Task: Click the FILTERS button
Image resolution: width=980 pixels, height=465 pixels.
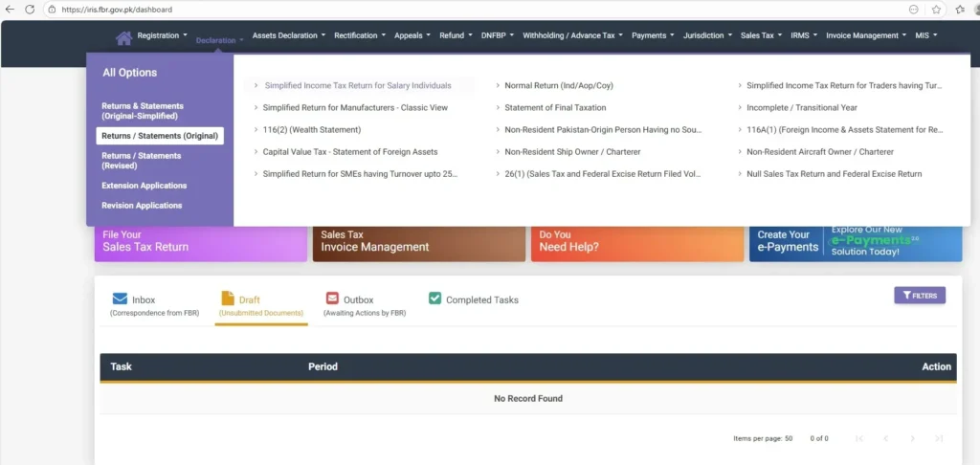Action: [920, 295]
